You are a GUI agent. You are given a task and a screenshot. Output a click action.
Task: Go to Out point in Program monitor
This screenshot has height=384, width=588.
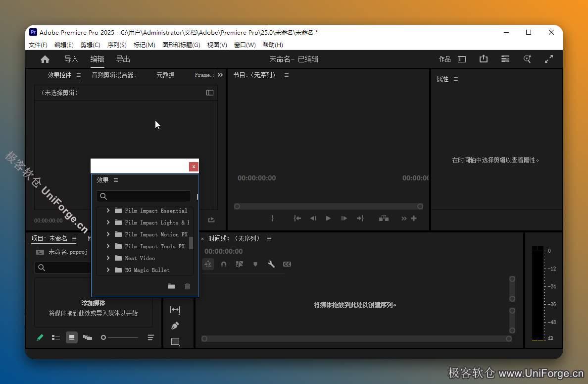(360, 219)
